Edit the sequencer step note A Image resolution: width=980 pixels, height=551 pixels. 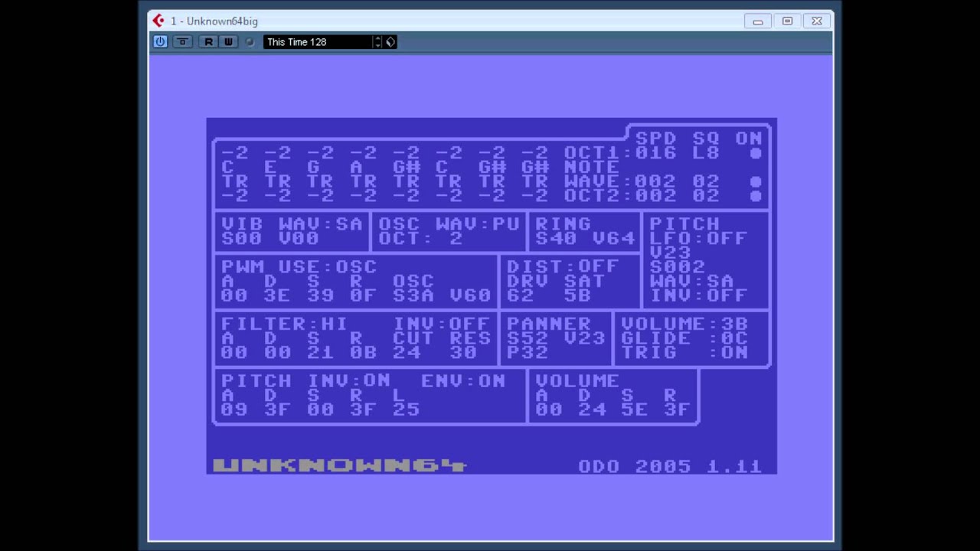click(356, 168)
